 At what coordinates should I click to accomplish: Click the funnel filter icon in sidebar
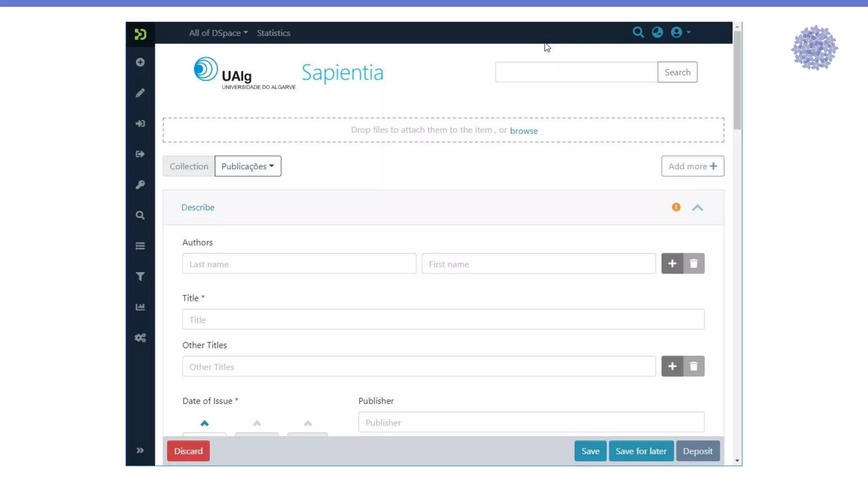pos(140,277)
